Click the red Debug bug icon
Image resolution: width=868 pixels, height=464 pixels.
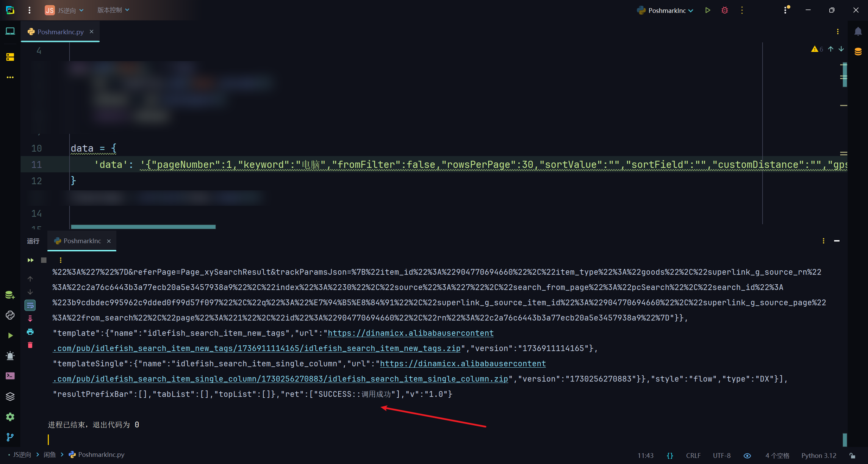tap(724, 10)
